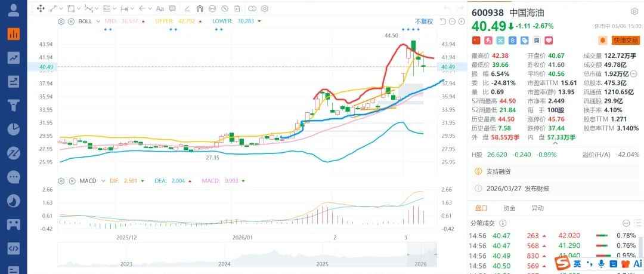644x274 pixels.
Task: Click the overlapping circles compare icon
Action: pos(252,8)
